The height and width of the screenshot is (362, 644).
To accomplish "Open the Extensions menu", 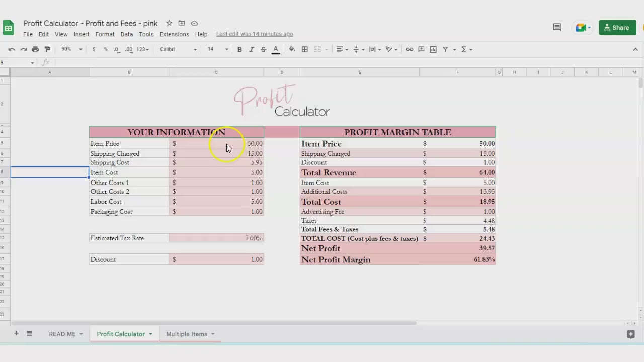I will [174, 34].
